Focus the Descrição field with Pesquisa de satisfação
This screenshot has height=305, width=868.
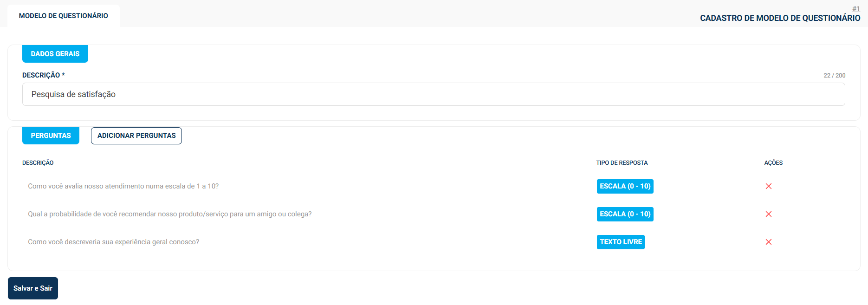pyautogui.click(x=433, y=94)
